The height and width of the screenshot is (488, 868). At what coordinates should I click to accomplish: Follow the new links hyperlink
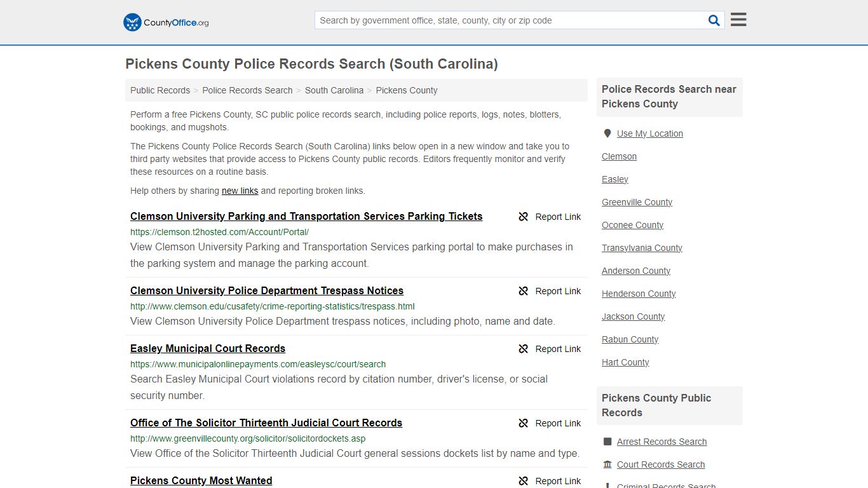pyautogui.click(x=240, y=191)
